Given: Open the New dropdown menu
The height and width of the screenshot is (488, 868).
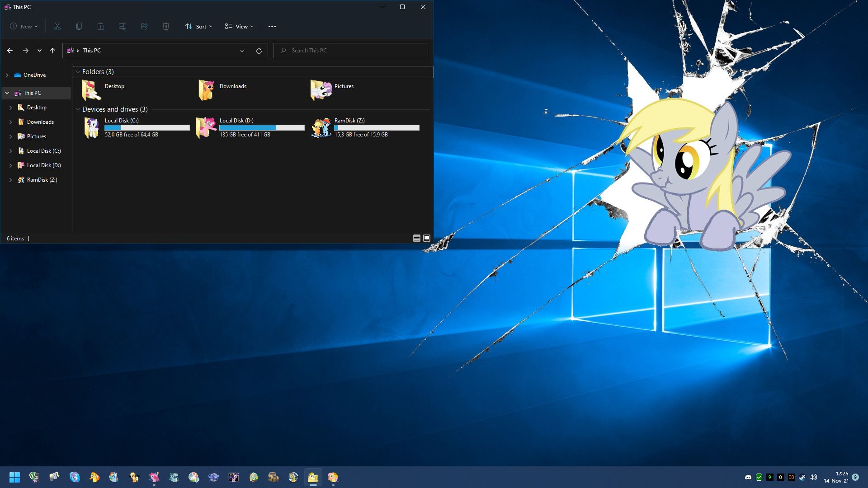Looking at the screenshot, I should coord(24,26).
